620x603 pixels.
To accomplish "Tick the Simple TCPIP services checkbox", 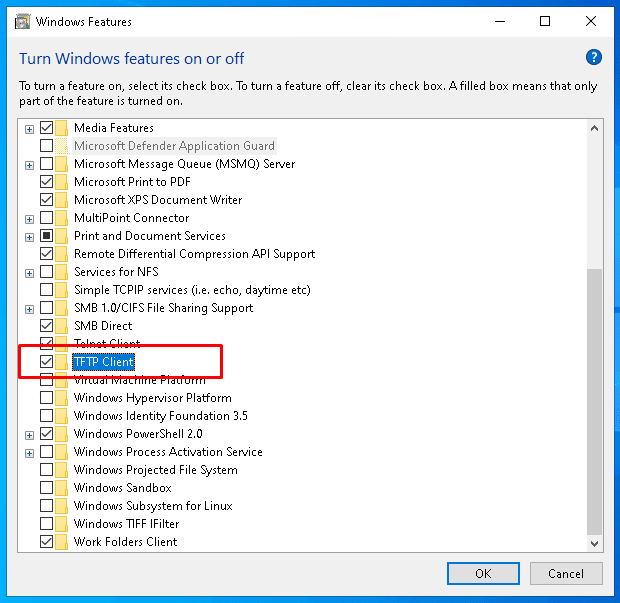I will click(46, 290).
